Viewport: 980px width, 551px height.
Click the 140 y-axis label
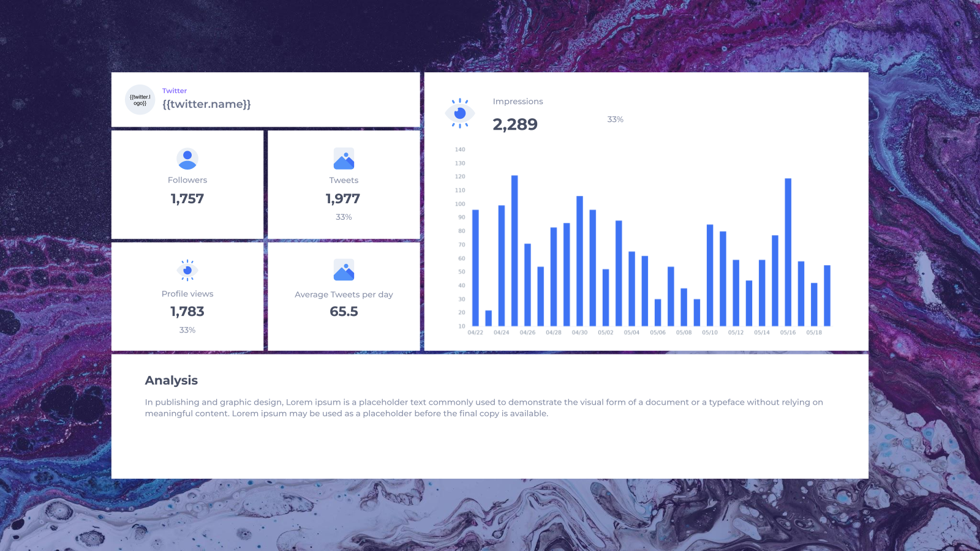tap(460, 149)
